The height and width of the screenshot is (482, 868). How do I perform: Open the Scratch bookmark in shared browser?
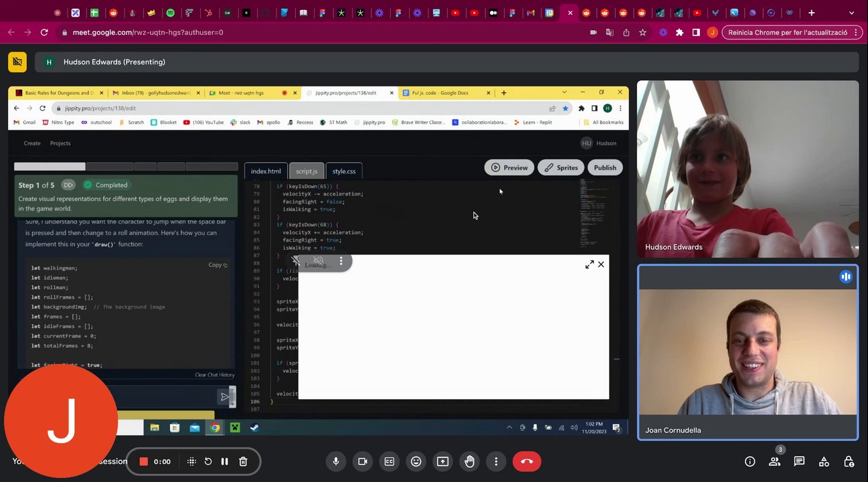pyautogui.click(x=131, y=123)
